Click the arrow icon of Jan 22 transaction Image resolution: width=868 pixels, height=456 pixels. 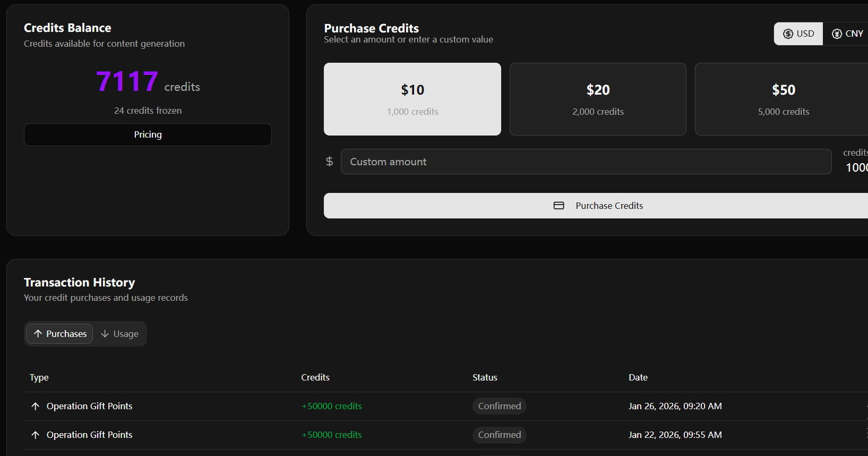click(36, 435)
